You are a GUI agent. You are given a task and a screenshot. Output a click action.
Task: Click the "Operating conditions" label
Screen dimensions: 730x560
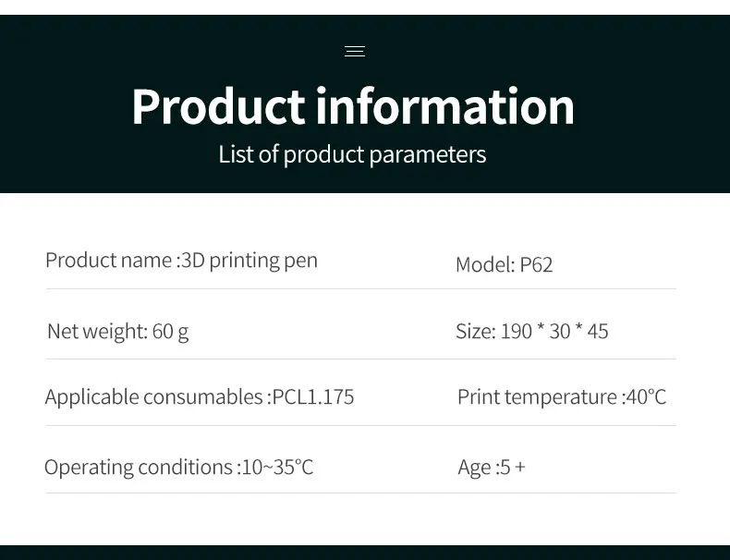138,468
